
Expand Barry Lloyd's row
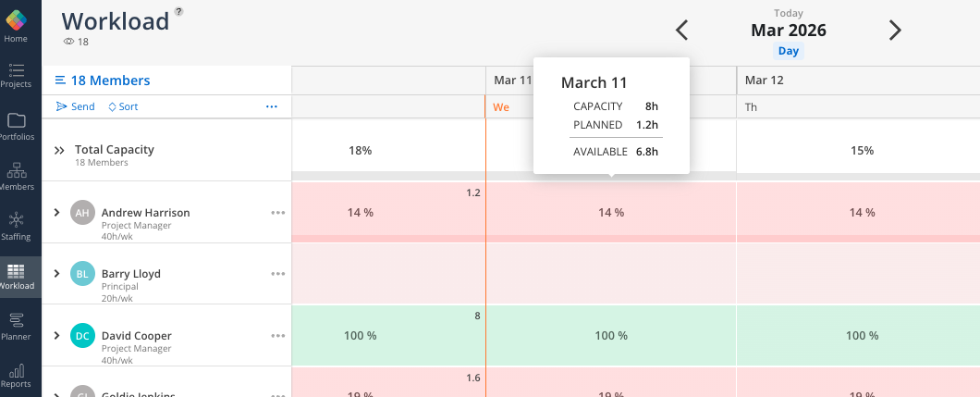pyautogui.click(x=56, y=274)
